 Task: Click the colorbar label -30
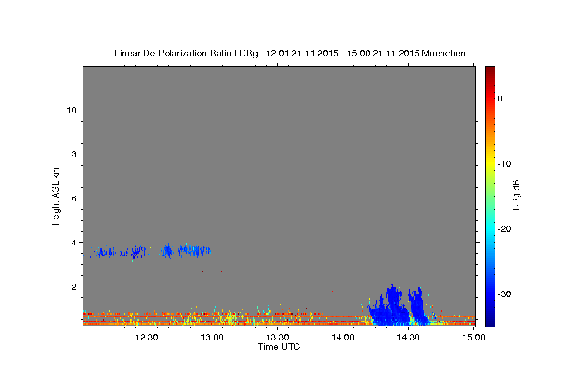click(x=504, y=294)
